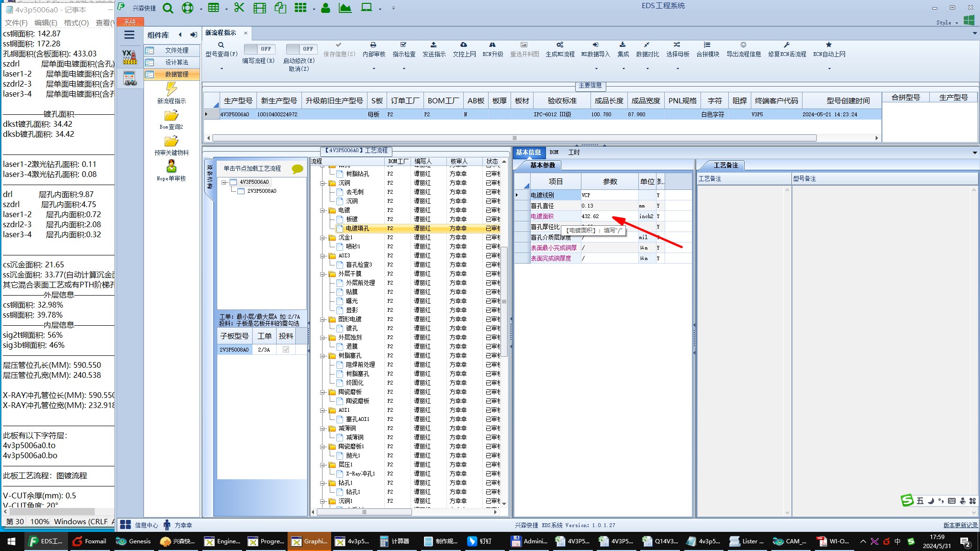The image size is (980, 551).
Task: Click the green user profile icon
Action: [x=325, y=8]
